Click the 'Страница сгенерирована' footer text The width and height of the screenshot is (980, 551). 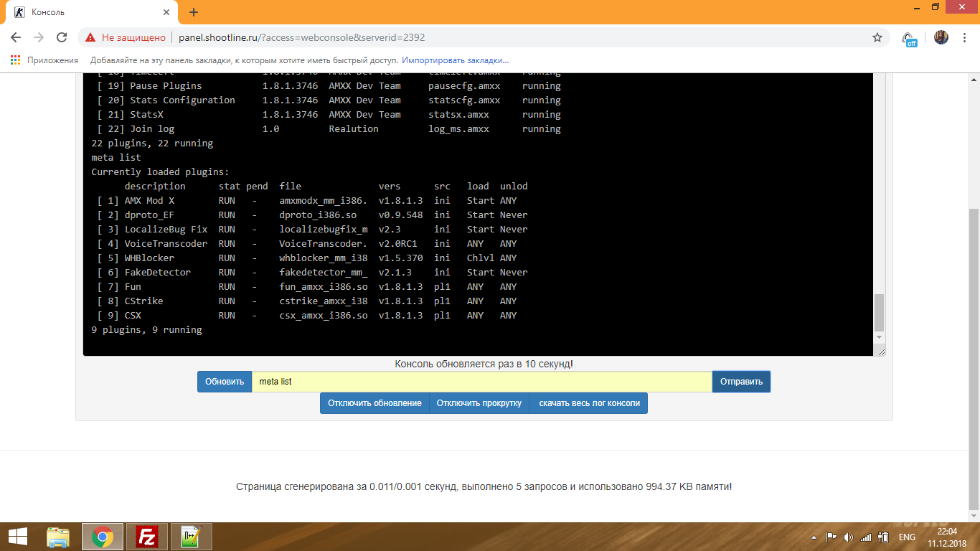click(484, 486)
